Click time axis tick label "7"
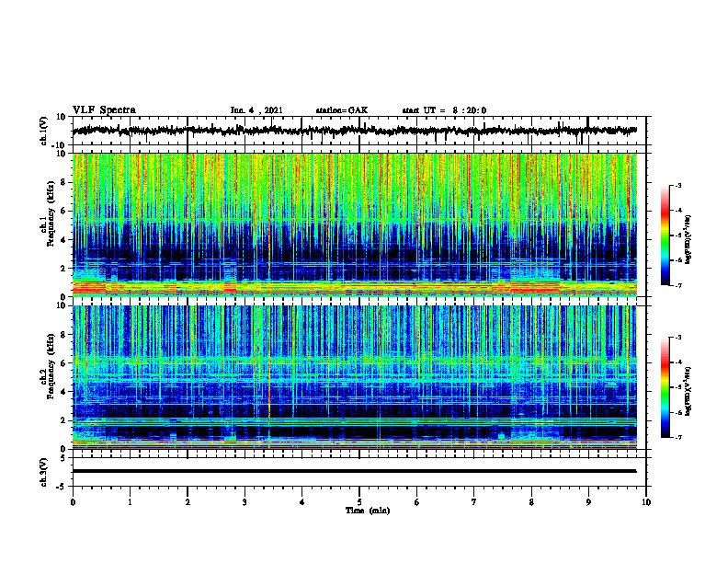This screenshot has width=728, height=563. [474, 502]
